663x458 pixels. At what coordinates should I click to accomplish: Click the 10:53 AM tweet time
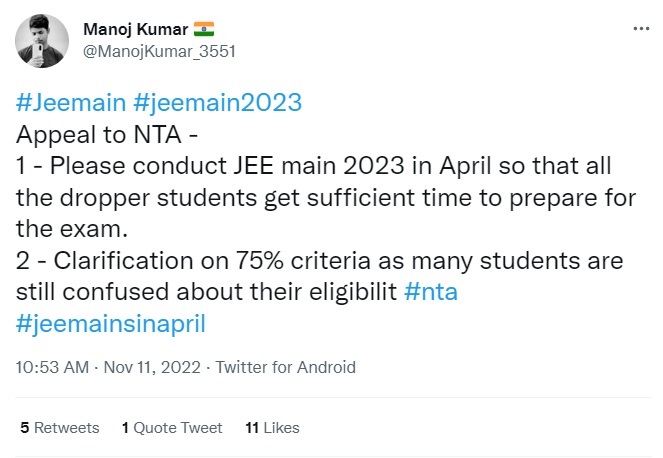(x=50, y=368)
